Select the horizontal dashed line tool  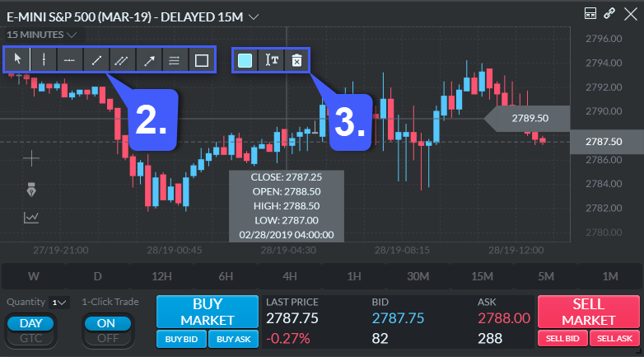click(x=69, y=60)
